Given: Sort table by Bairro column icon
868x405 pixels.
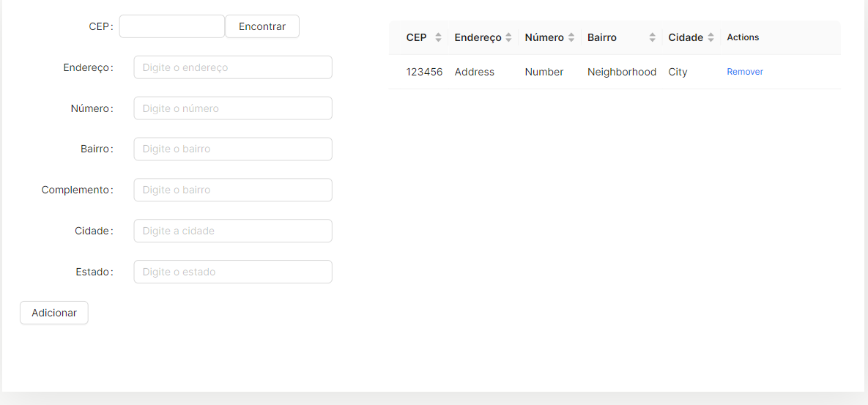Looking at the screenshot, I should tap(653, 37).
